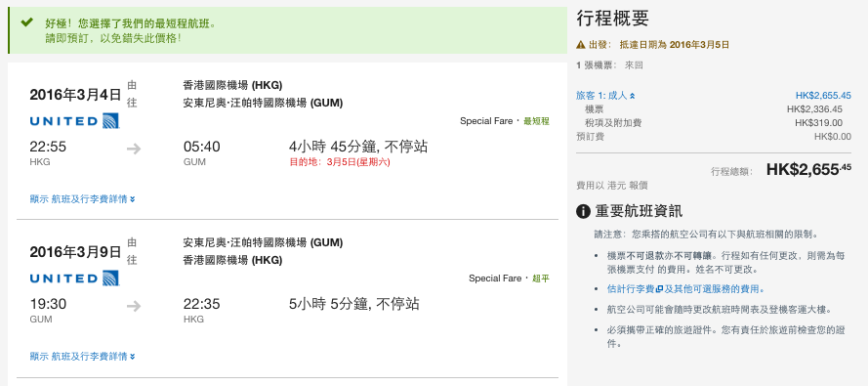This screenshot has height=386, width=868.
Task: Click external link icon after 估計行李費
Action: pos(659,289)
